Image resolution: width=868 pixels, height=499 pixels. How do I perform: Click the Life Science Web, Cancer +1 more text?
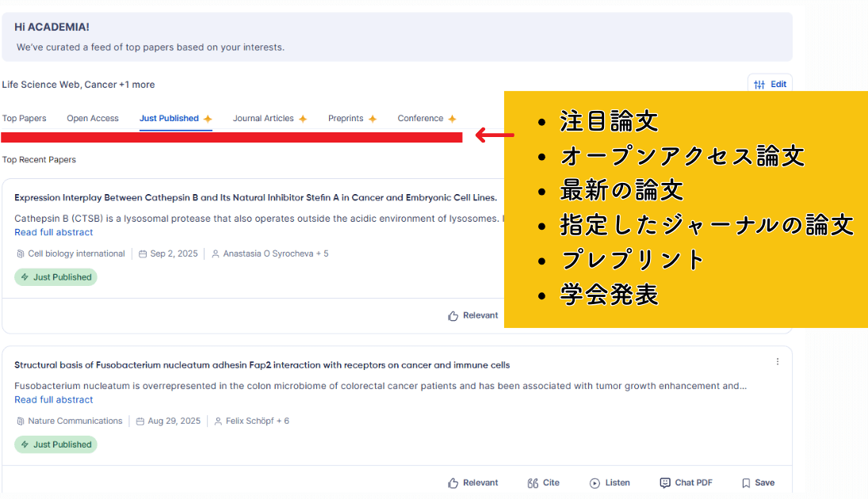click(x=78, y=85)
